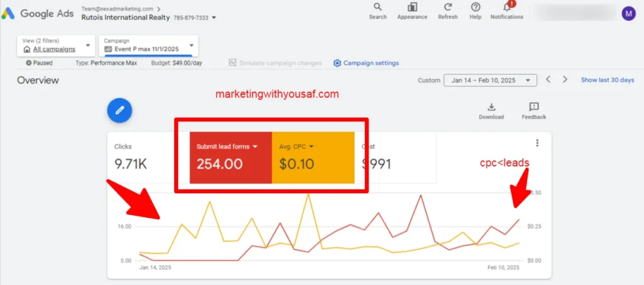Open Notifications bell

tap(507, 11)
